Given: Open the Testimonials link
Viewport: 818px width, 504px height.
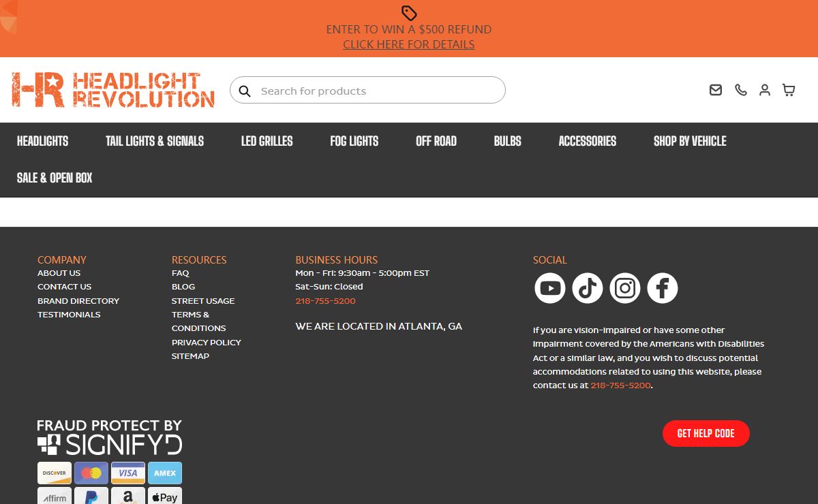Looking at the screenshot, I should pyautogui.click(x=69, y=315).
